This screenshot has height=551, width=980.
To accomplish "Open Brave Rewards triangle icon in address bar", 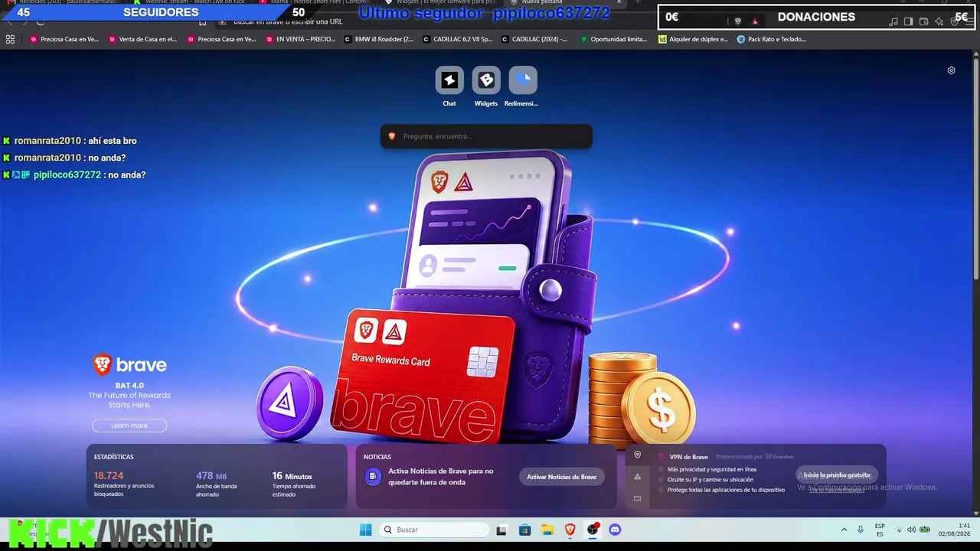I will point(755,21).
